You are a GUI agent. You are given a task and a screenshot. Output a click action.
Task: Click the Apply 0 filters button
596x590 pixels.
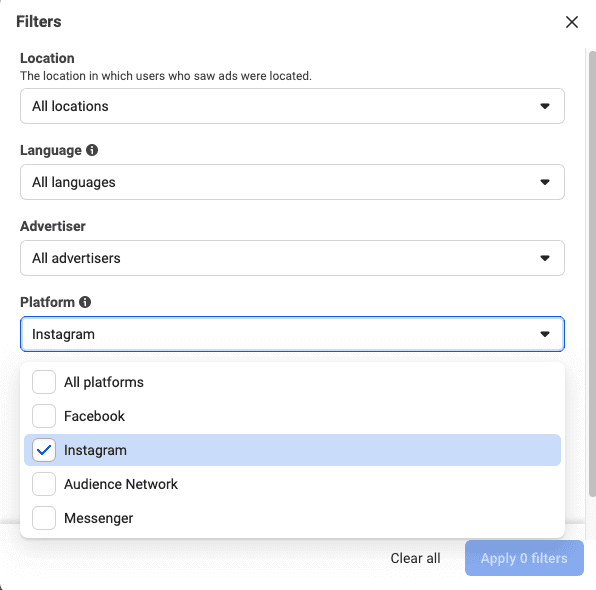coord(524,558)
